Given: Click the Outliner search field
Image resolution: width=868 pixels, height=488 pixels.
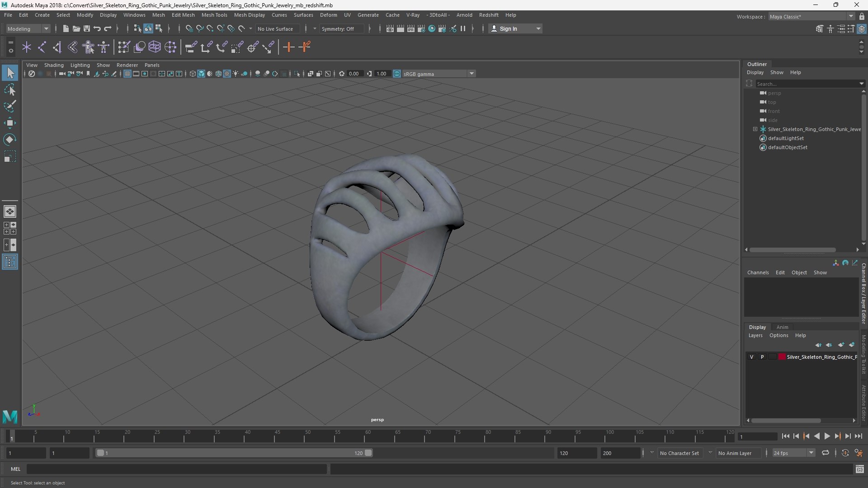Looking at the screenshot, I should 807,84.
